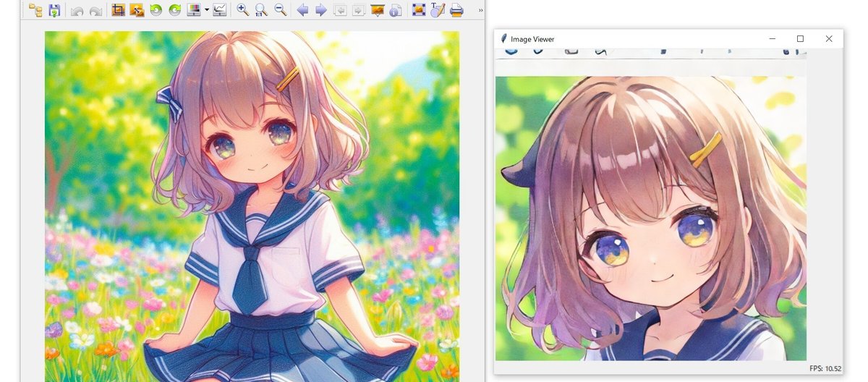
Task: Click the Image Viewer feather app icon
Action: pyautogui.click(x=503, y=39)
